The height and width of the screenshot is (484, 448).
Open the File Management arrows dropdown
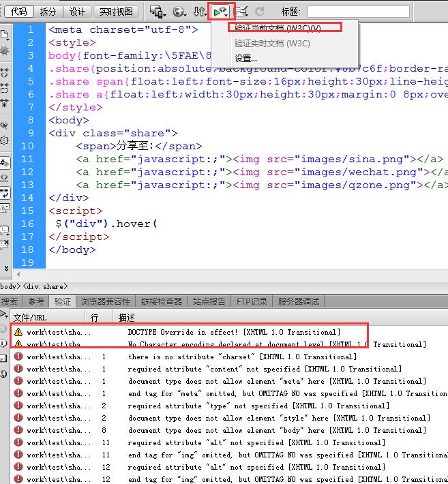[x=200, y=12]
